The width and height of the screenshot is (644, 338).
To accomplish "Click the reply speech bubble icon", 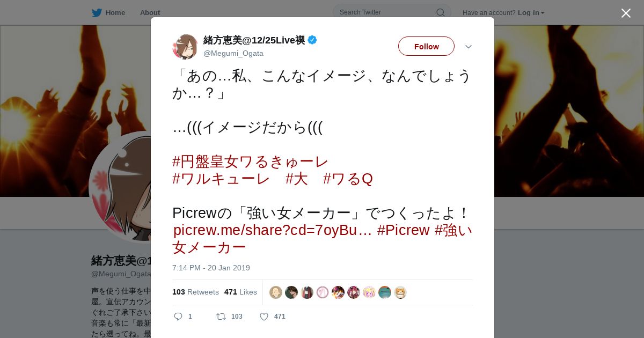I will [178, 317].
